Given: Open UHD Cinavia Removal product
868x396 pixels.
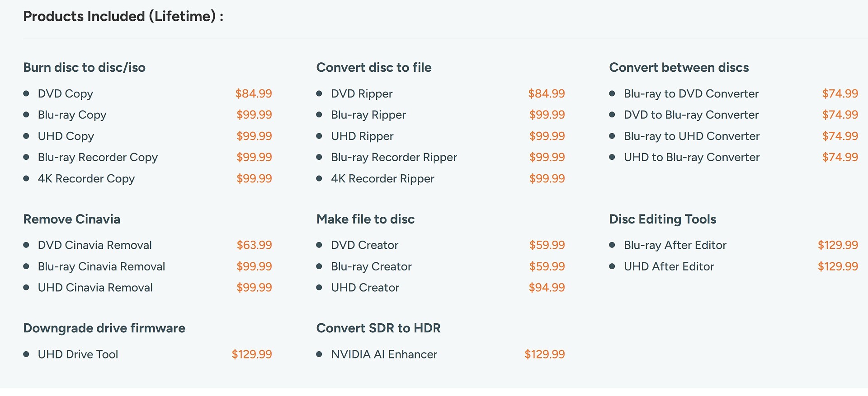Looking at the screenshot, I should 95,288.
